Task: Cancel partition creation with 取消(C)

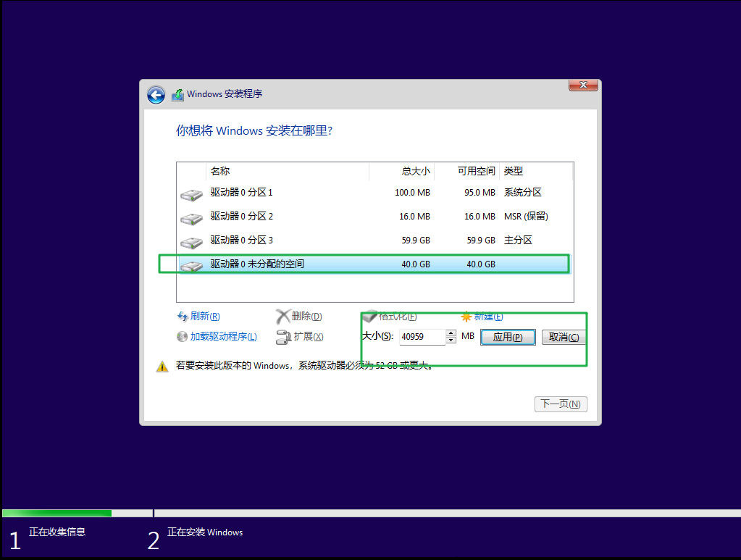Action: tap(564, 337)
